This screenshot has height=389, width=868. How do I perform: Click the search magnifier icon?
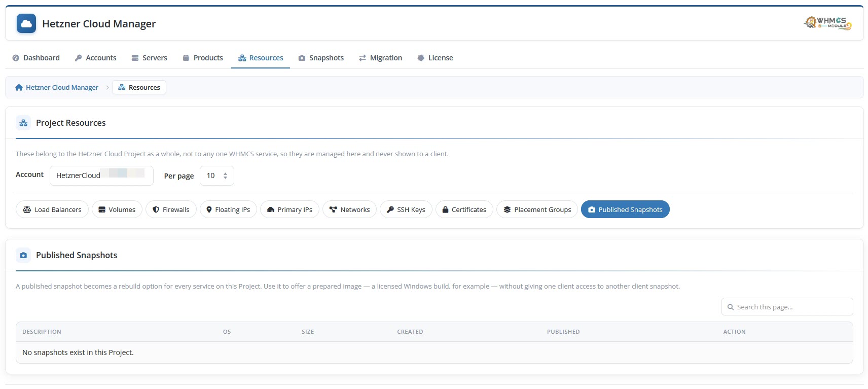pos(731,307)
